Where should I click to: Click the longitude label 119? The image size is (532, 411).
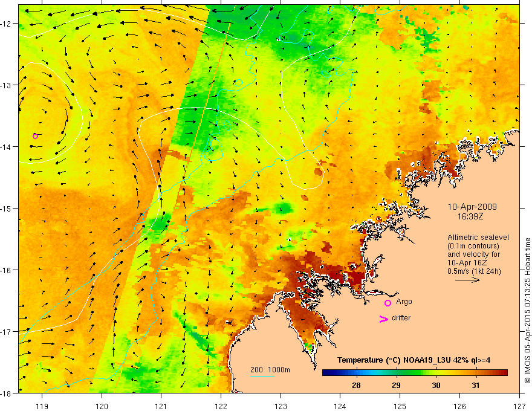pos(42,406)
